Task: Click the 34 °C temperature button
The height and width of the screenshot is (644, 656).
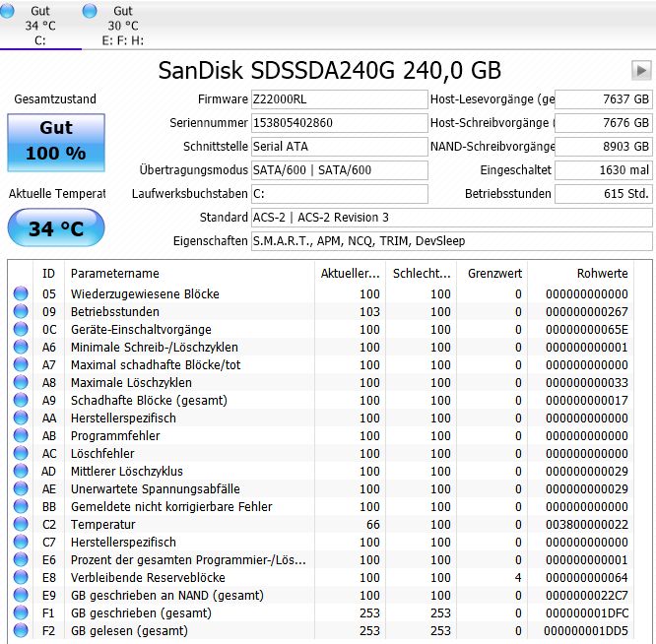Action: pyautogui.click(x=56, y=227)
